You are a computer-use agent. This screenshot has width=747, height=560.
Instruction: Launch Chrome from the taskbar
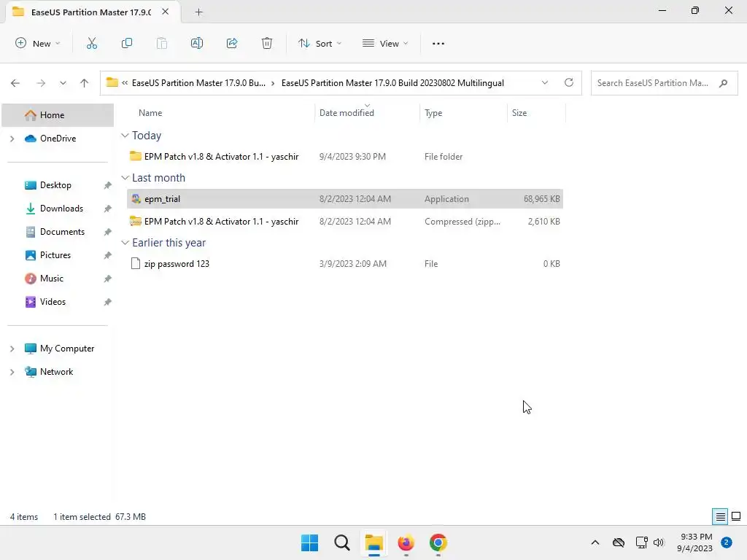tap(438, 542)
